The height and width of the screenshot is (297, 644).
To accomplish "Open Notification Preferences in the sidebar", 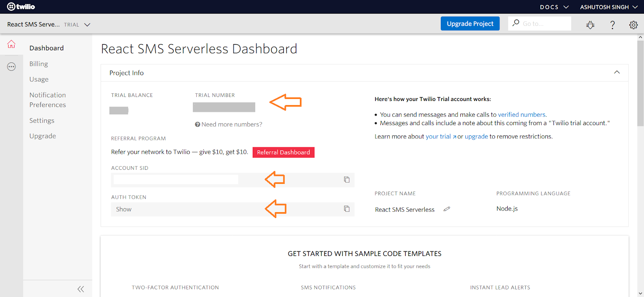I will pyautogui.click(x=47, y=100).
